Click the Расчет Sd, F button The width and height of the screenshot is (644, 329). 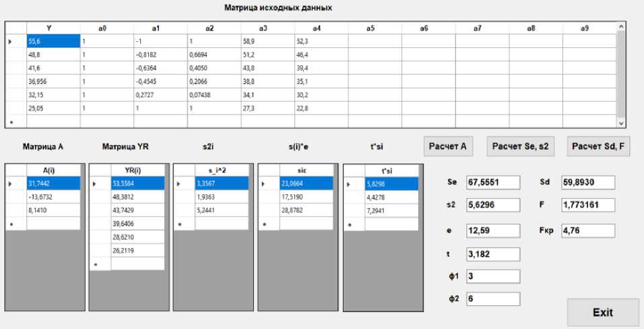pos(598,146)
